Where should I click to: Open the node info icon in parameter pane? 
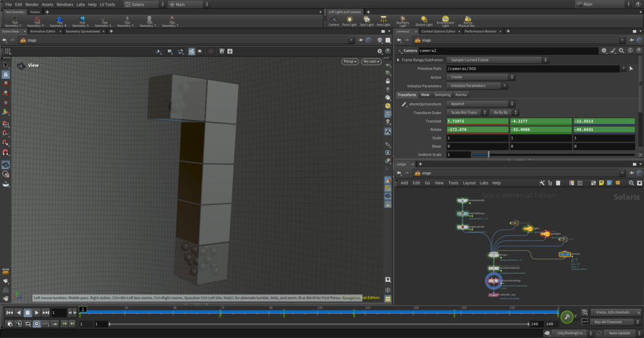click(x=630, y=51)
